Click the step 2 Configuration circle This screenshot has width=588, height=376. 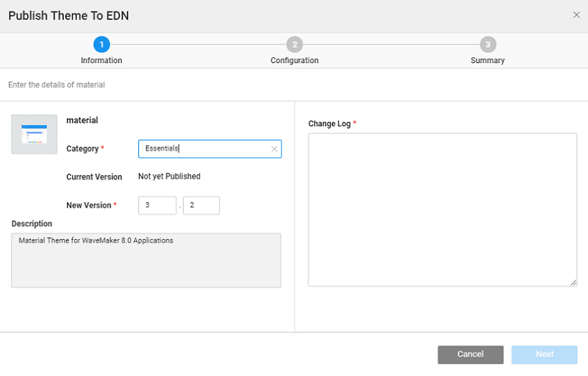click(x=294, y=44)
